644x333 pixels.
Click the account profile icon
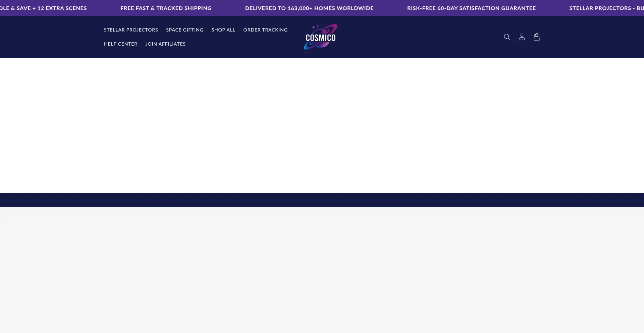(x=522, y=37)
